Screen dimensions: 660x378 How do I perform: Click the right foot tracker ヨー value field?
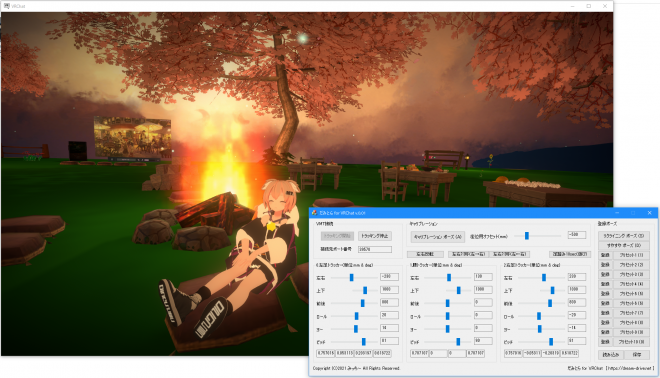pyautogui.click(x=577, y=328)
